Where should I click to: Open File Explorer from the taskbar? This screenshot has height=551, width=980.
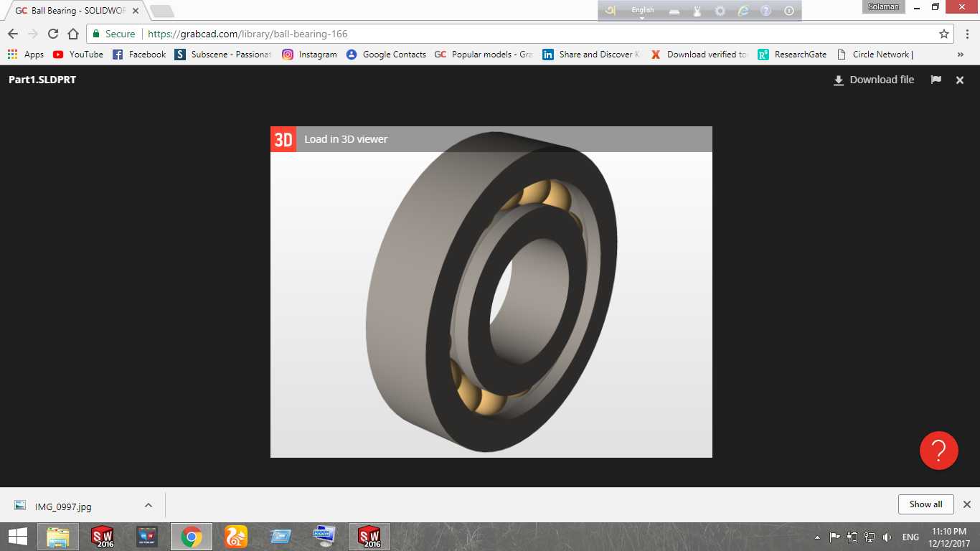click(58, 537)
